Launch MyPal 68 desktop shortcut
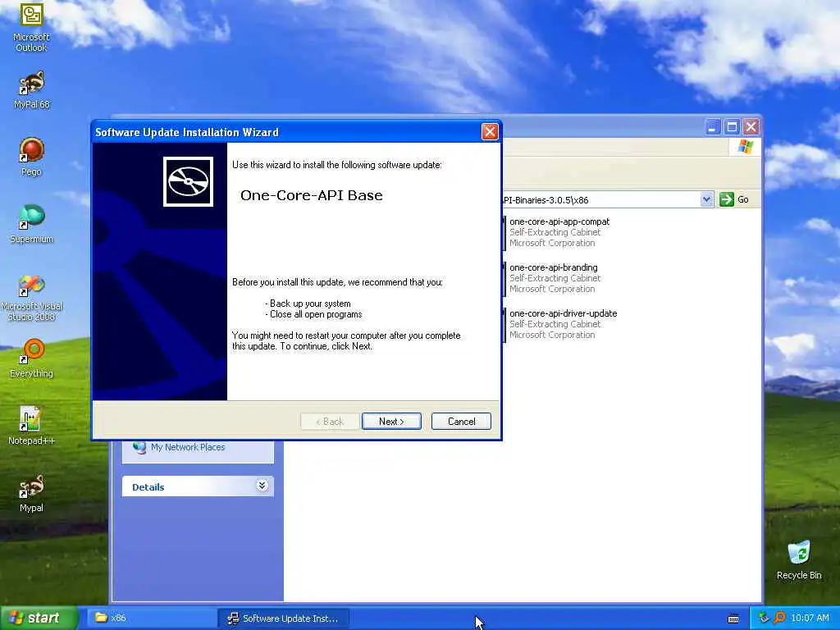 coord(31,90)
